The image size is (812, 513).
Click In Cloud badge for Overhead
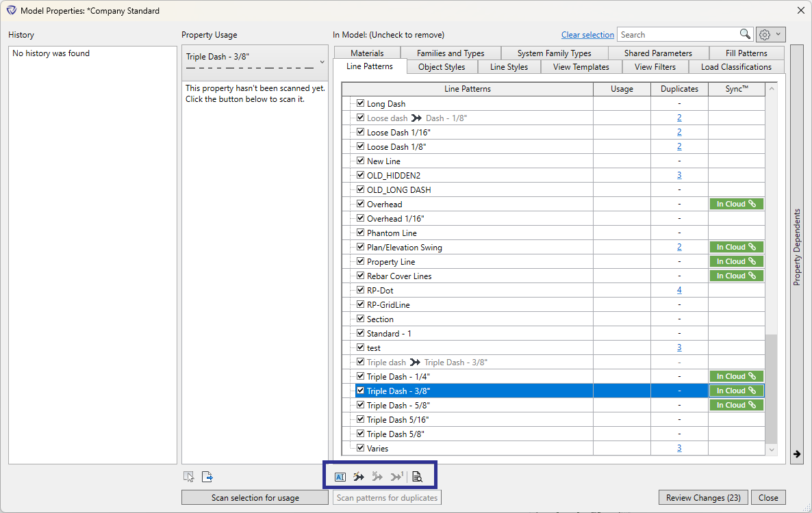click(x=736, y=205)
